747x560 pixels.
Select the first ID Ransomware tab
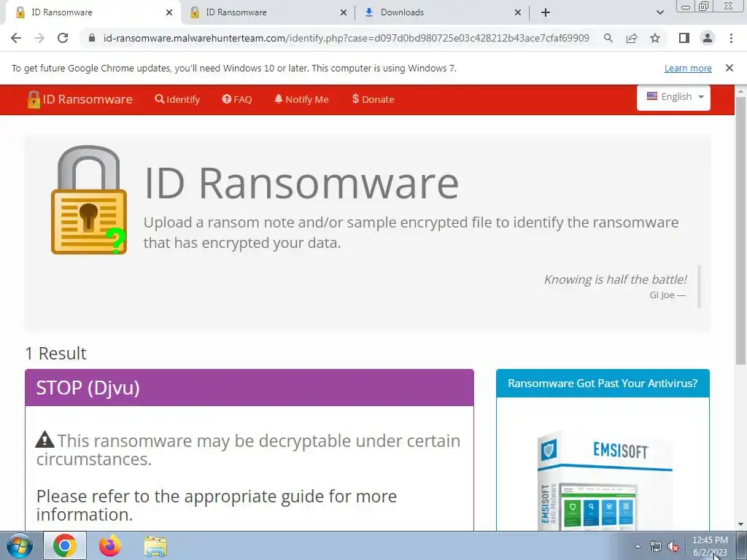pos(93,12)
